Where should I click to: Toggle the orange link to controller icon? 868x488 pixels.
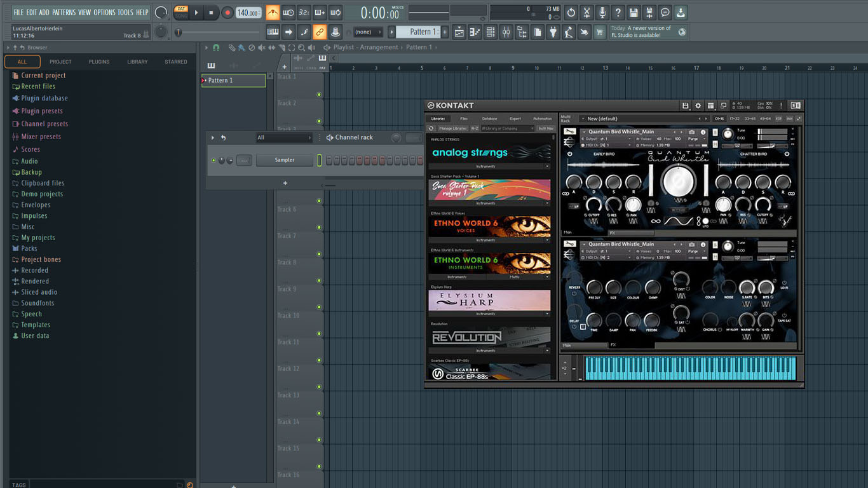(320, 32)
